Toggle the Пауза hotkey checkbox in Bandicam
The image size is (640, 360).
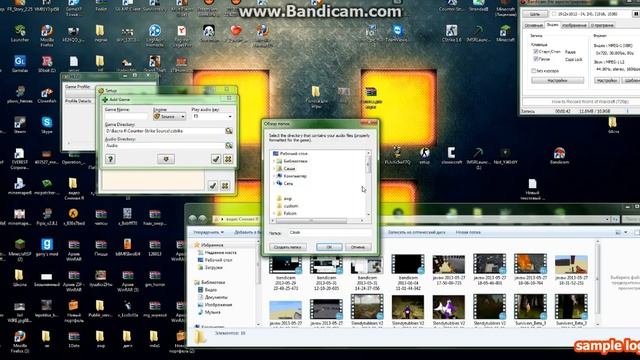[x=536, y=59]
